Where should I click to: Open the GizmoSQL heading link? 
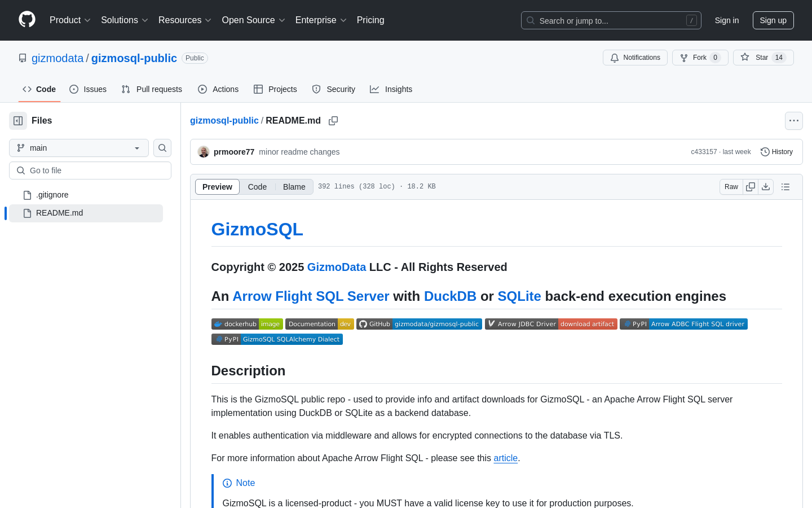click(257, 229)
